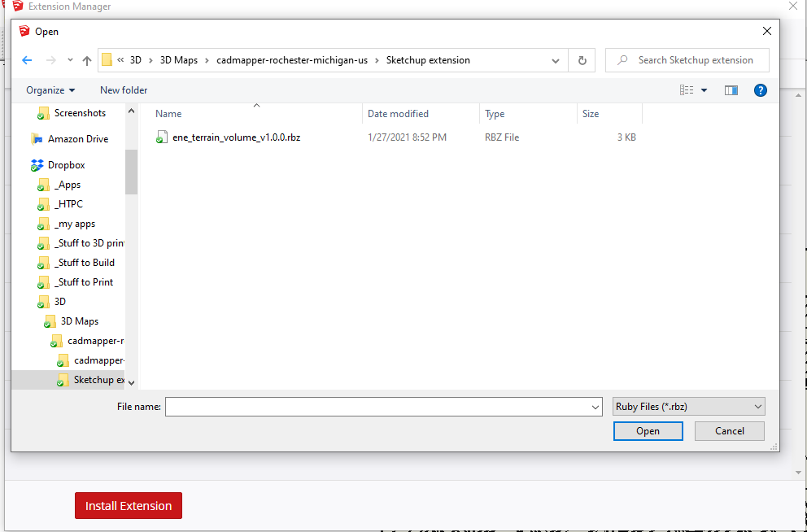Screen dimensions: 807x532
Task: Refresh the Sketchup extension folder
Action: [x=582, y=60]
